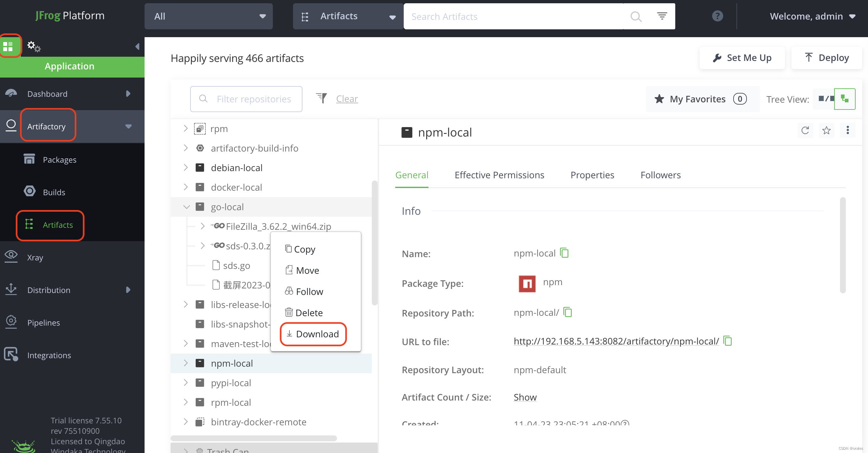Open the three-dot actions menu
Screen dimensions: 868x453
(x=847, y=131)
